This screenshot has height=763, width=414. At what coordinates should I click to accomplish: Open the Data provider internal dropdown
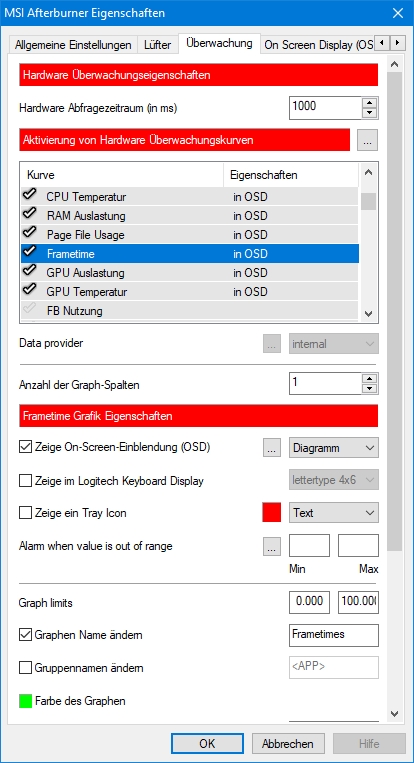(334, 344)
